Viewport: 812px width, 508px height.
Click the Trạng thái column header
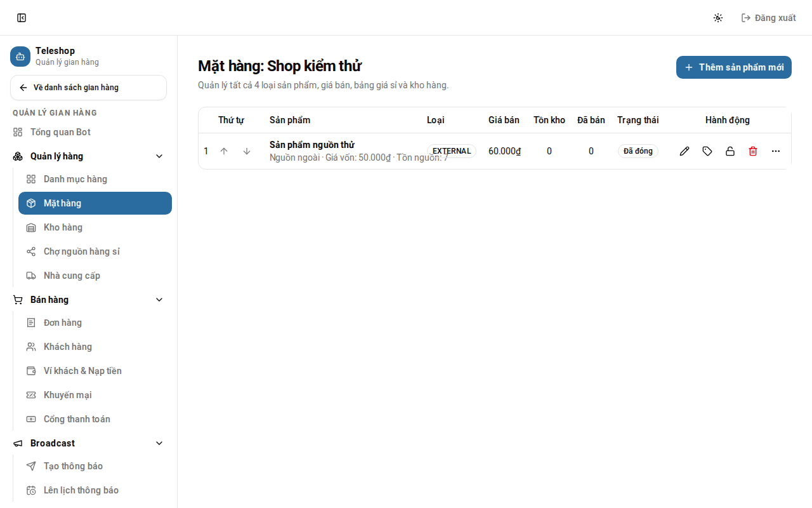pyautogui.click(x=638, y=120)
